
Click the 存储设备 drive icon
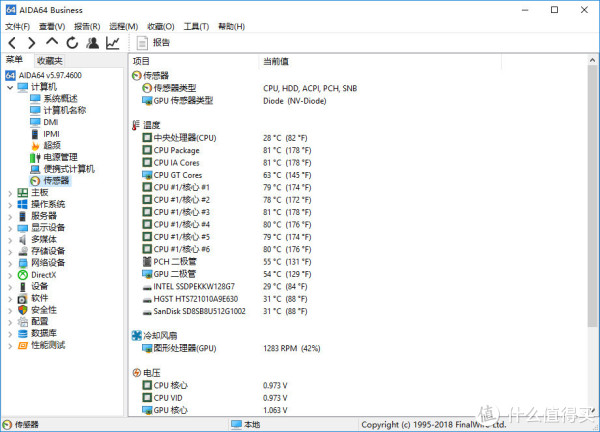point(23,251)
